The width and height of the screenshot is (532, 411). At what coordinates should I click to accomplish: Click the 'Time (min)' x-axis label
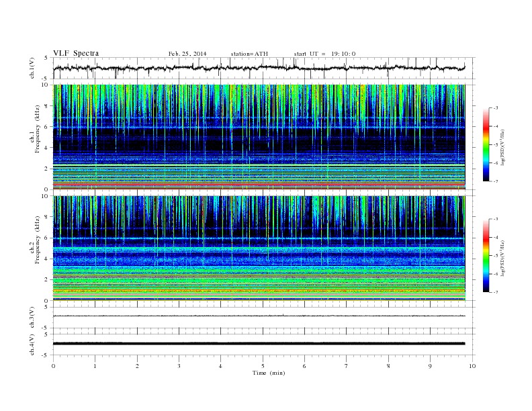(269, 373)
